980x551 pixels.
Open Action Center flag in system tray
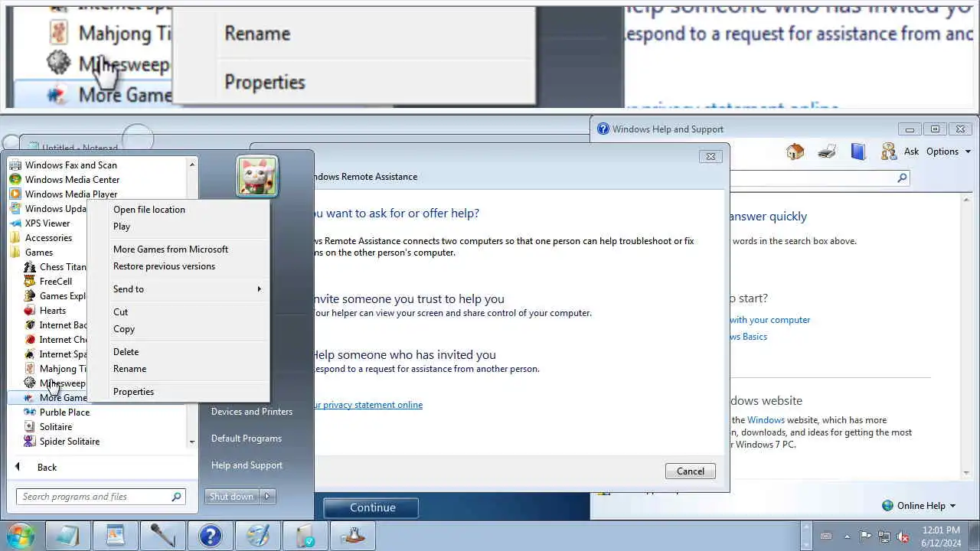(x=865, y=536)
